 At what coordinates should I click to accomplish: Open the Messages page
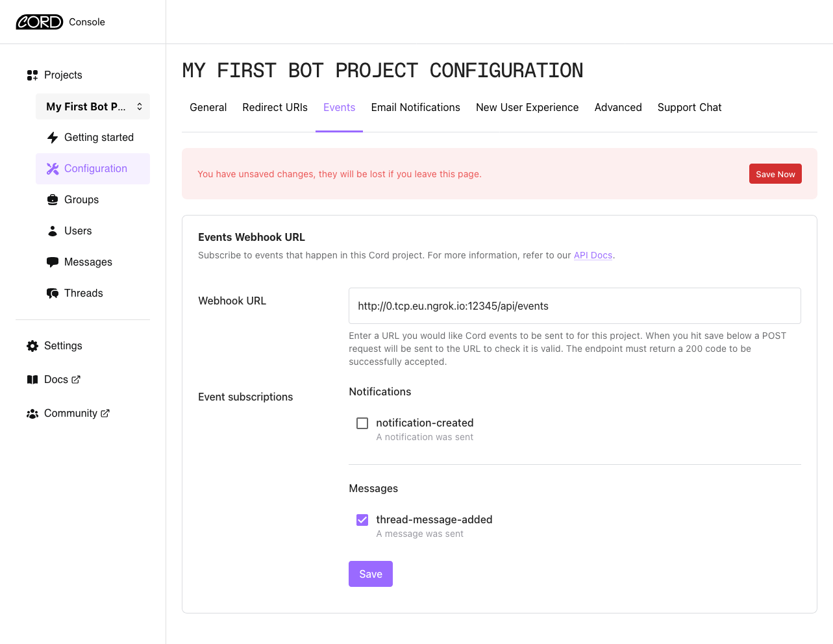coord(93,262)
